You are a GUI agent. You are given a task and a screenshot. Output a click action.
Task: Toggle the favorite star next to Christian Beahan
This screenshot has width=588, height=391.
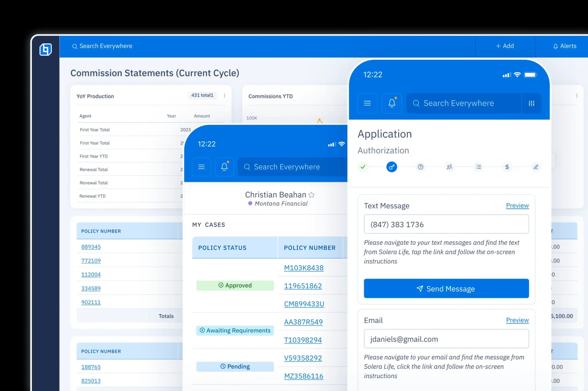point(312,195)
